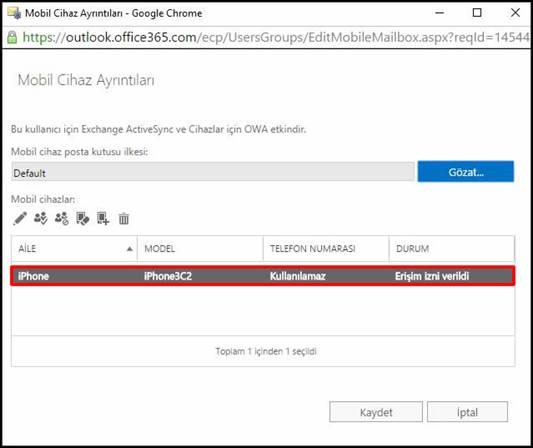Click the padlock icon in address bar
533x448 pixels.
click(12, 37)
